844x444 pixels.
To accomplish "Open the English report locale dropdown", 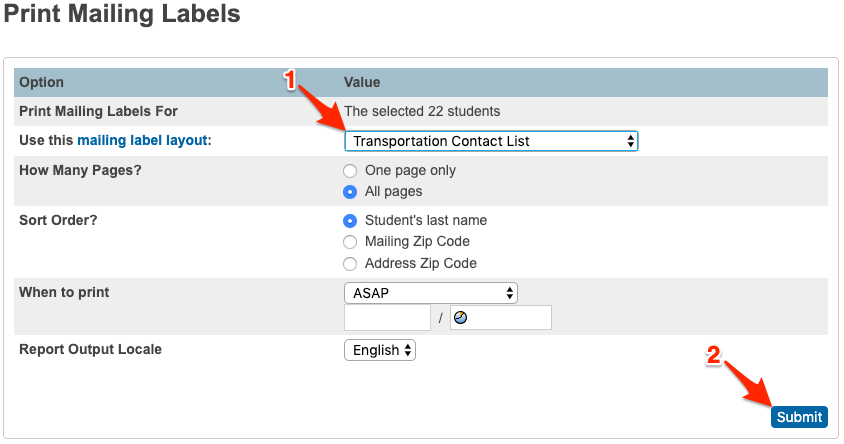I will tap(379, 350).
